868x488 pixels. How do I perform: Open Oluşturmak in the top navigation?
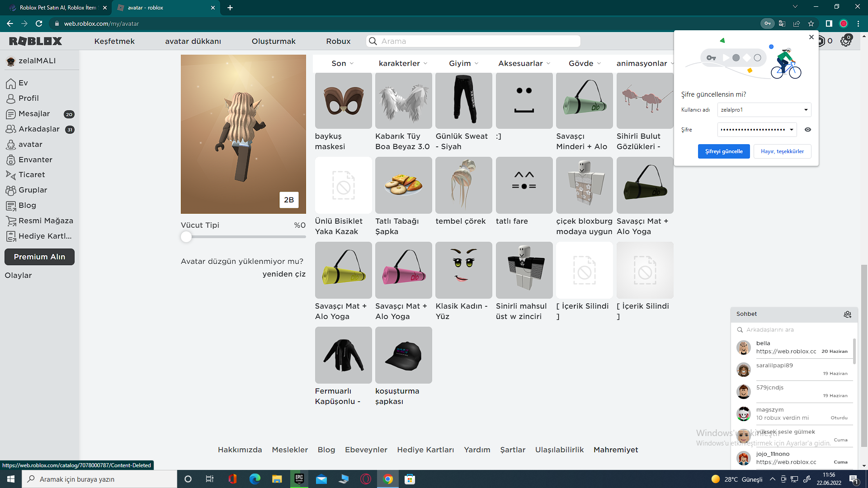click(x=274, y=41)
